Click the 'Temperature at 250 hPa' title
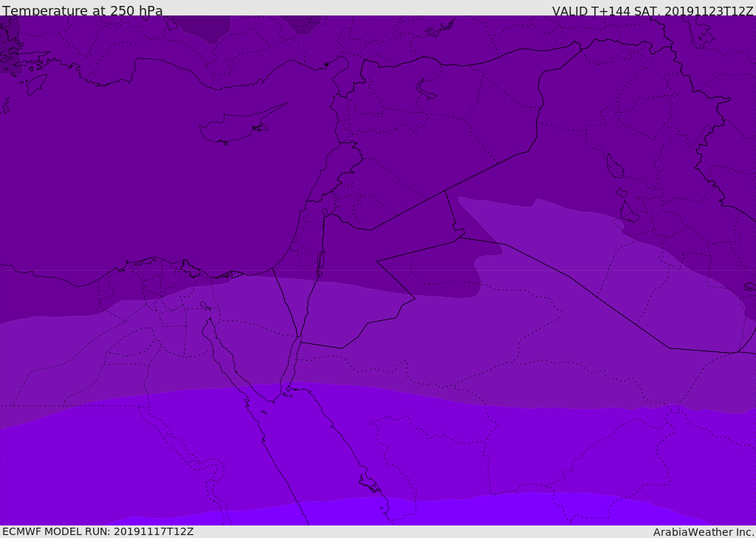The image size is (756, 538). [x=82, y=10]
